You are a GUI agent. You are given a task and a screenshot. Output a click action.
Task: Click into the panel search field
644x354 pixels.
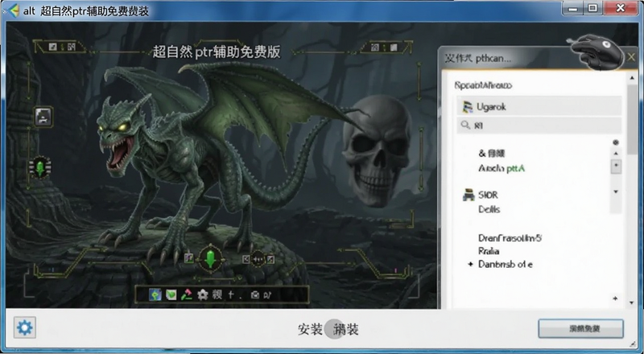click(x=539, y=126)
